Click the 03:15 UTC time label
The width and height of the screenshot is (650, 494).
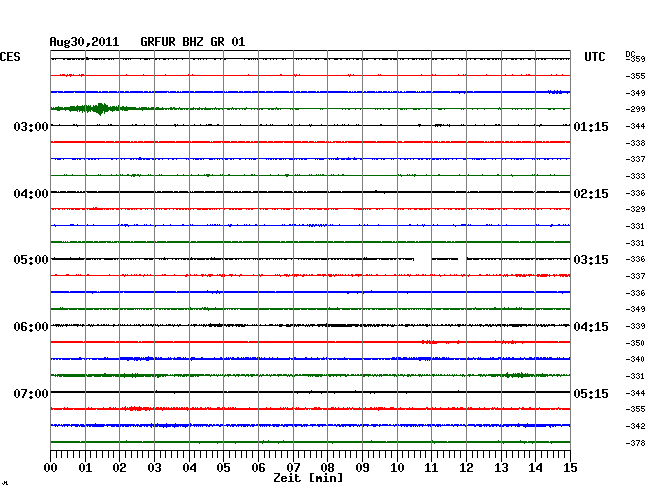click(x=591, y=260)
